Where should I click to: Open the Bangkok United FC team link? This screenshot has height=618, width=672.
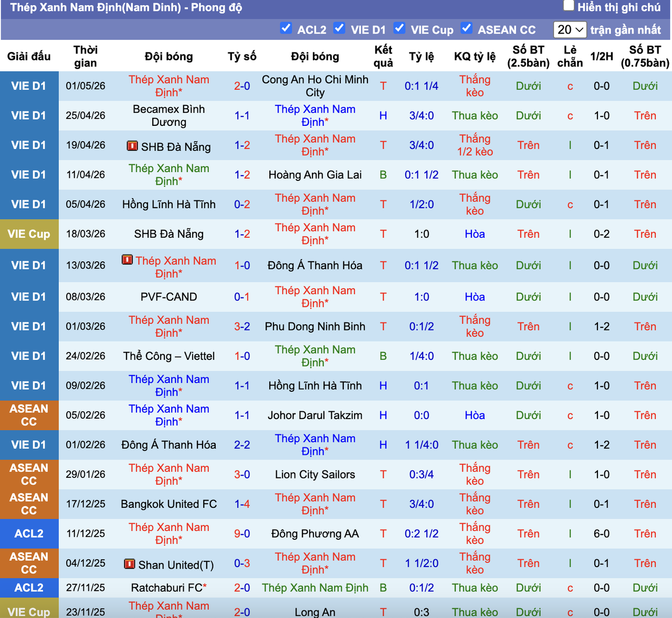169,504
